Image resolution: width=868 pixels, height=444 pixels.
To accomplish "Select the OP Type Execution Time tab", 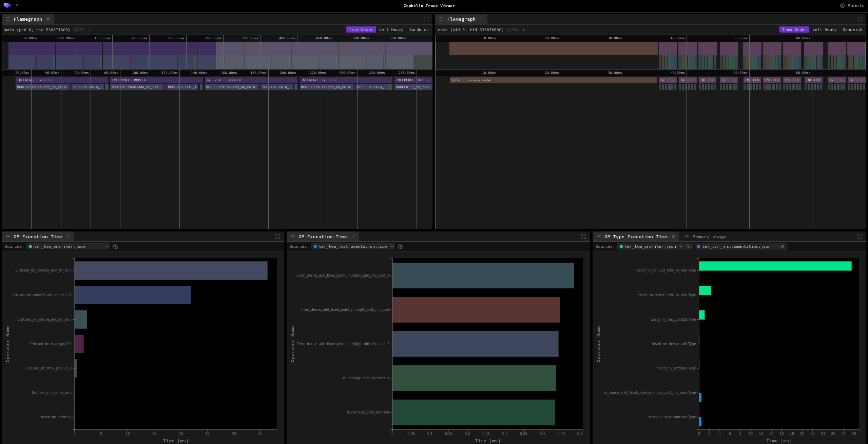I will tap(636, 237).
